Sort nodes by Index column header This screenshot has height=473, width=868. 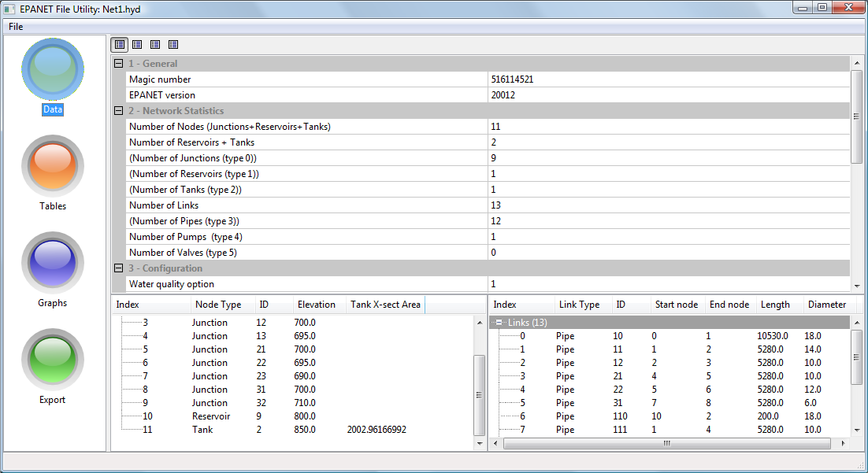151,305
